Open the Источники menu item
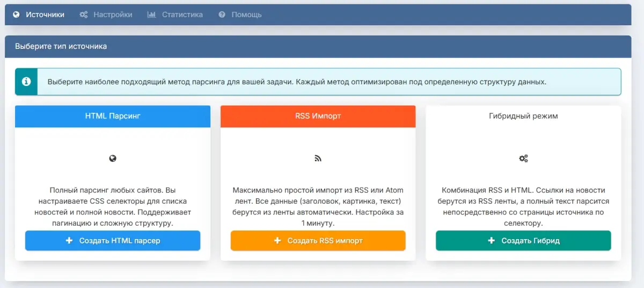The width and height of the screenshot is (644, 288). [x=45, y=15]
